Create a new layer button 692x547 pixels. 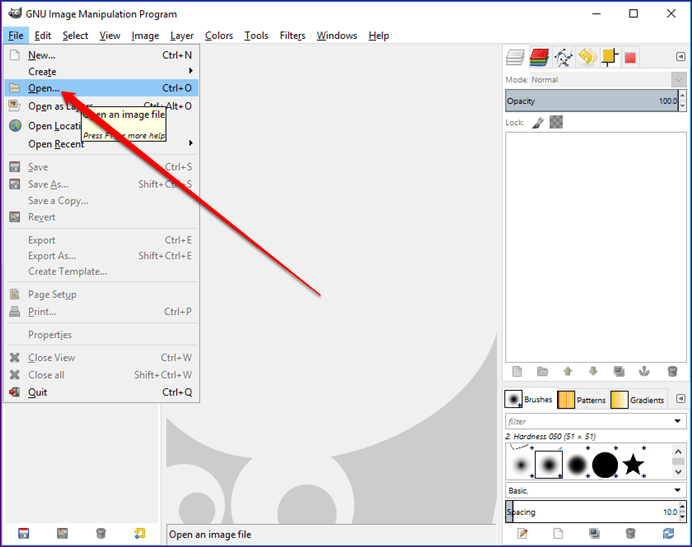coord(517,371)
